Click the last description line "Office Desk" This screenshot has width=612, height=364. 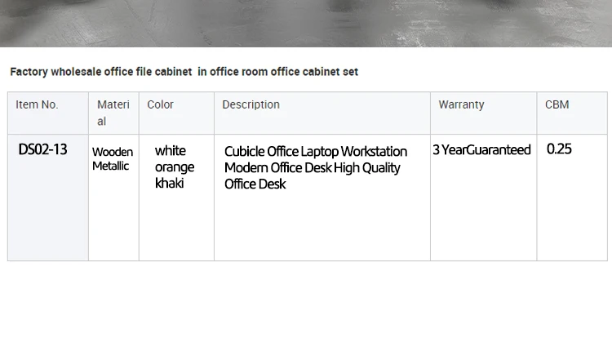coord(255,184)
